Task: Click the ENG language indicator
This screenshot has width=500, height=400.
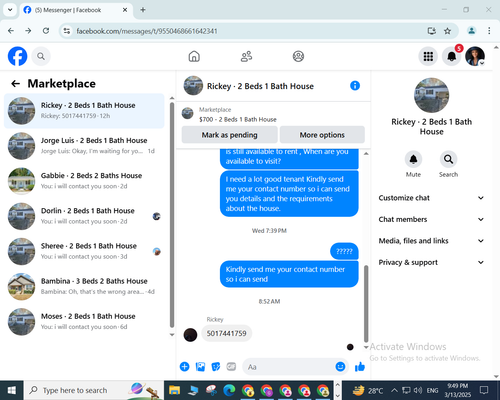Action: point(432,390)
